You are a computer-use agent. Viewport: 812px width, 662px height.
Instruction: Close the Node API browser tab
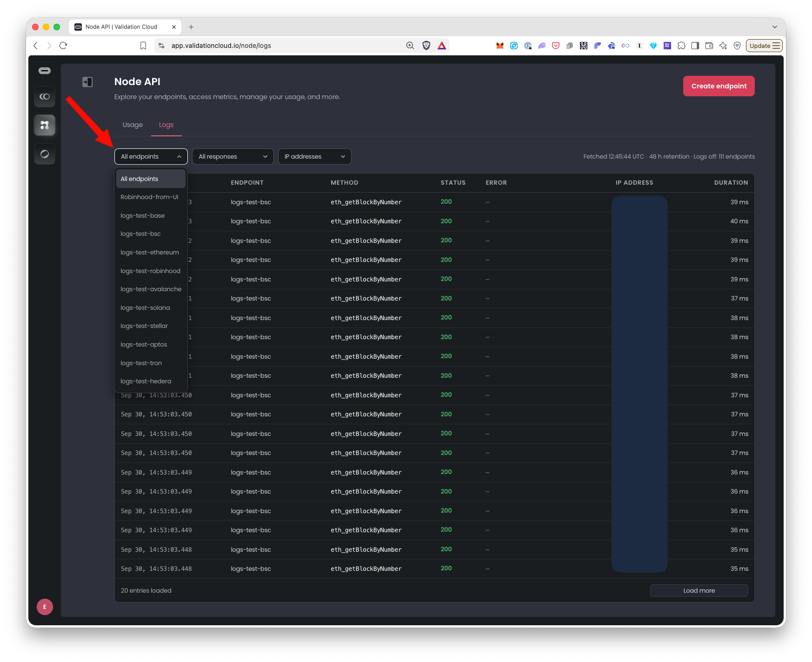pyautogui.click(x=174, y=27)
